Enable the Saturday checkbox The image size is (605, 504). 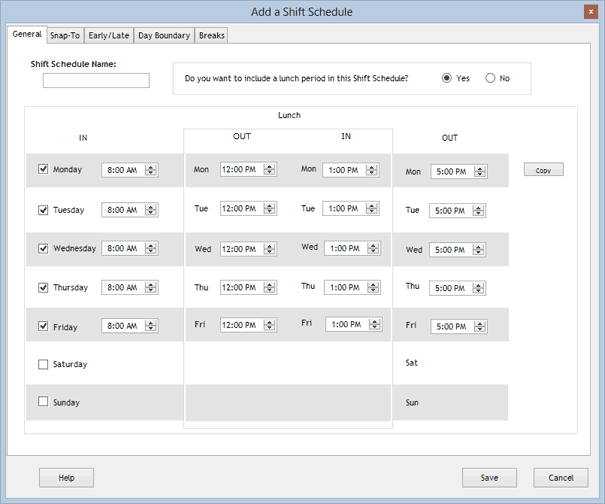[43, 364]
